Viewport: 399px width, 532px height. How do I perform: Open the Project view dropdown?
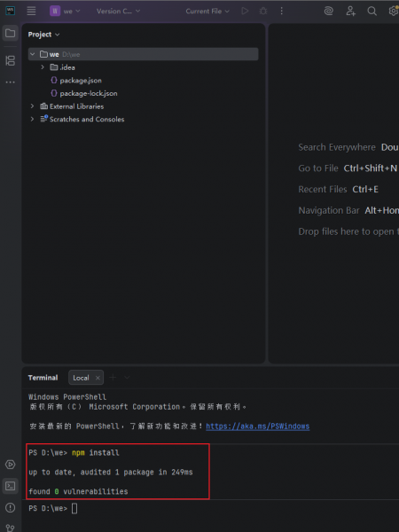point(43,35)
